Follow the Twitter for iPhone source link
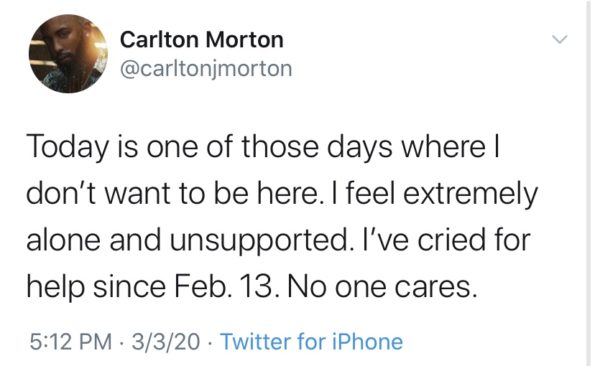The image size is (595, 366). [x=312, y=341]
